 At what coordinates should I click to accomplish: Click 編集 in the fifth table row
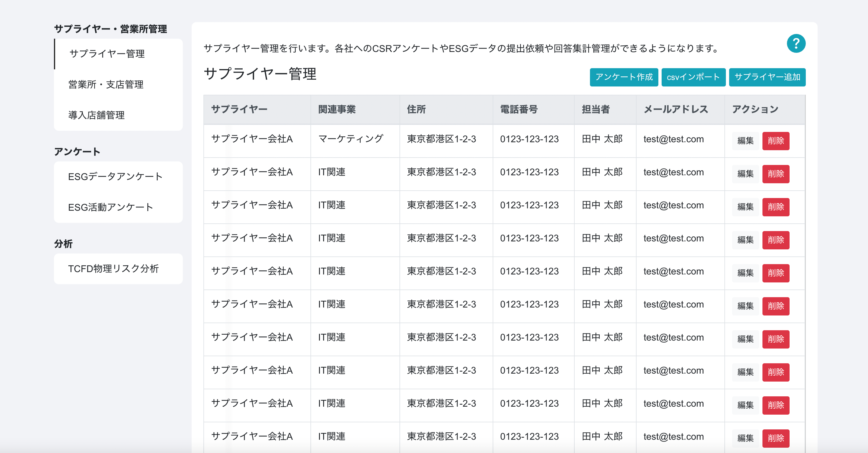(745, 273)
